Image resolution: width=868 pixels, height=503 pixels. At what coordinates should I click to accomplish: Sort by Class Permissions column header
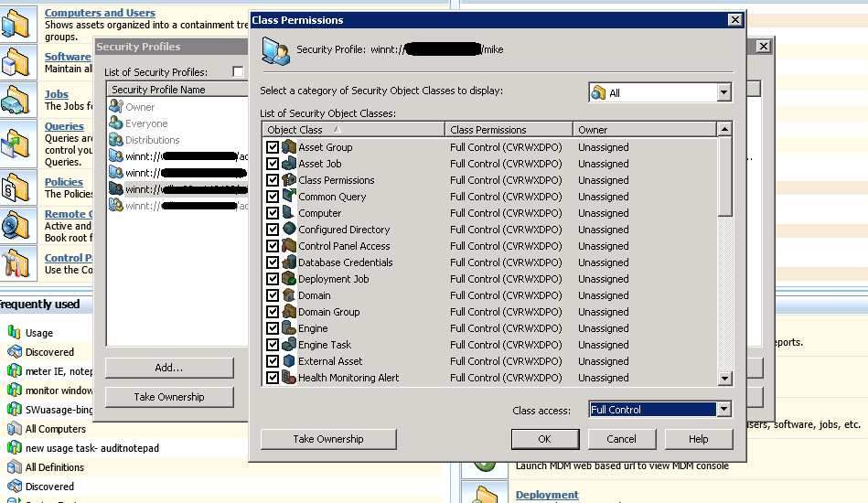[509, 130]
